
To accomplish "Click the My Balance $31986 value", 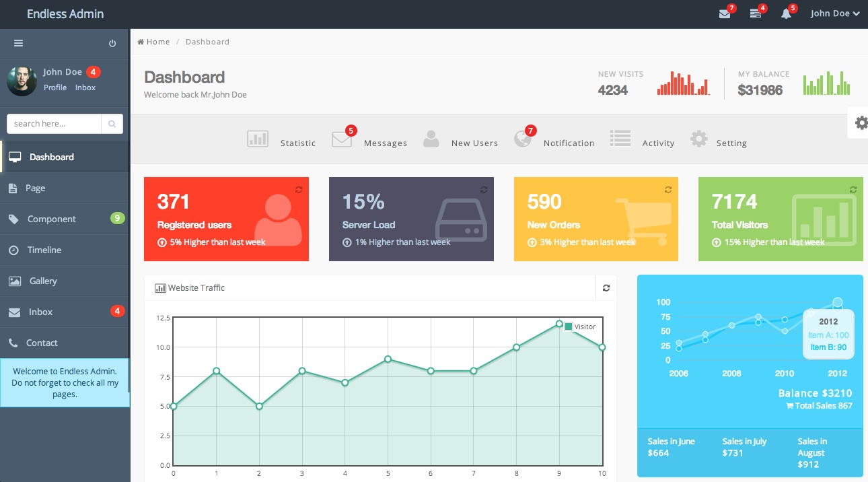I will [x=760, y=90].
